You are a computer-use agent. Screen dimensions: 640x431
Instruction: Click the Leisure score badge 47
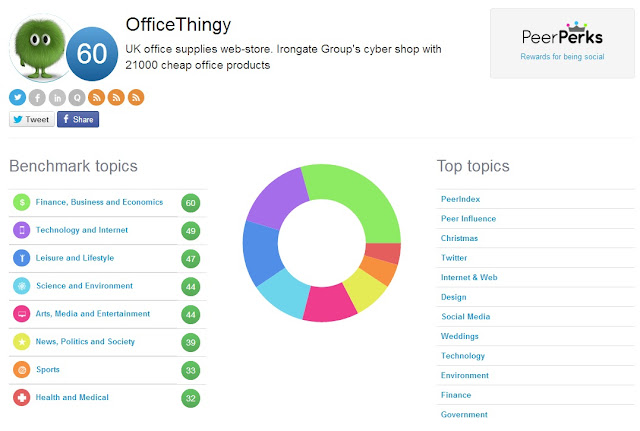pos(191,259)
